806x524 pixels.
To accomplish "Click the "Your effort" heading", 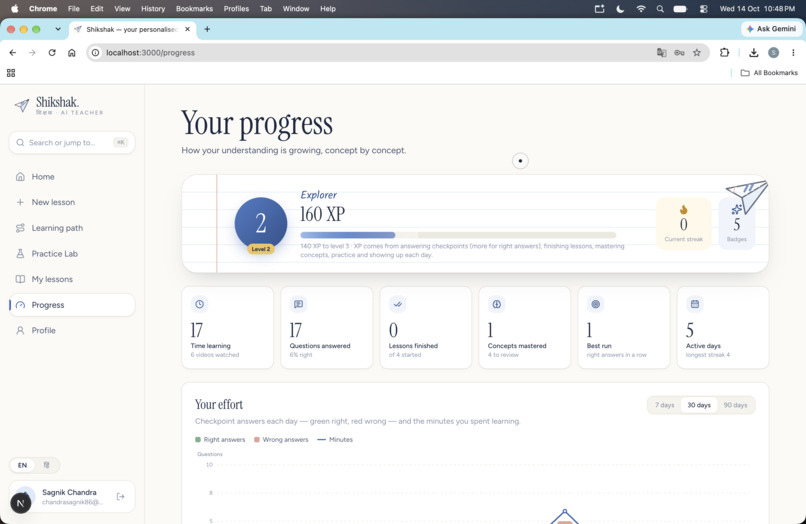I will (219, 405).
